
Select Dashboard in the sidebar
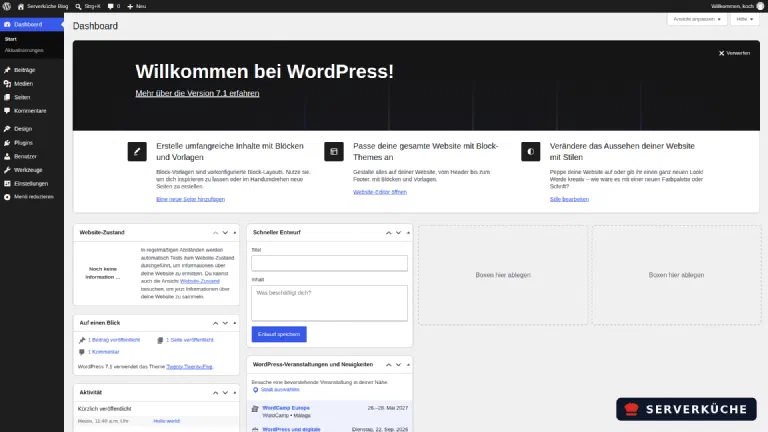coord(32,24)
